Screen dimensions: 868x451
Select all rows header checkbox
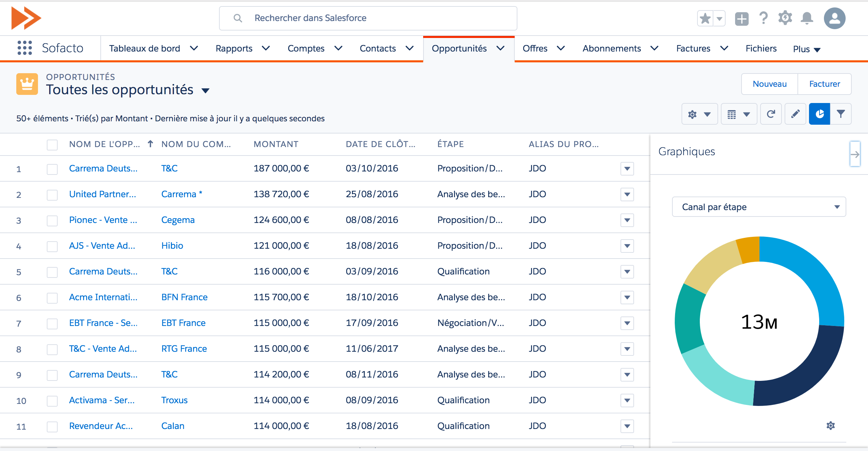click(x=52, y=145)
